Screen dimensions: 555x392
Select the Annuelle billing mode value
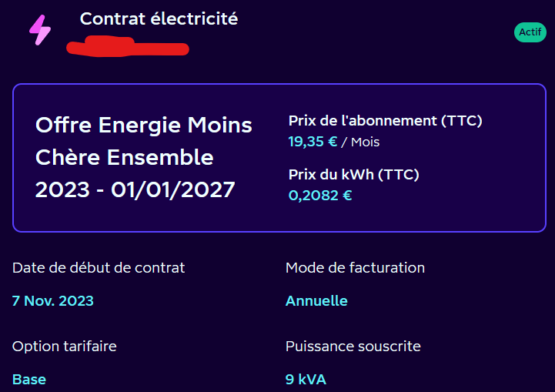(316, 301)
